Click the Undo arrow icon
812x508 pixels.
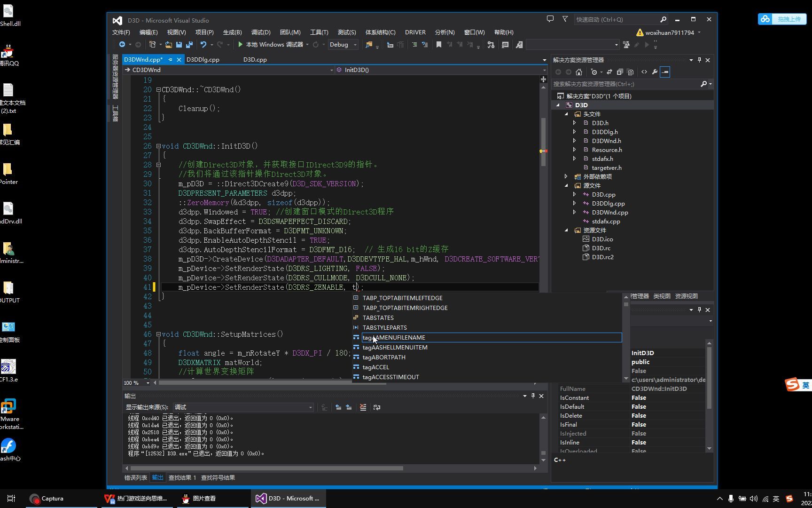point(203,45)
